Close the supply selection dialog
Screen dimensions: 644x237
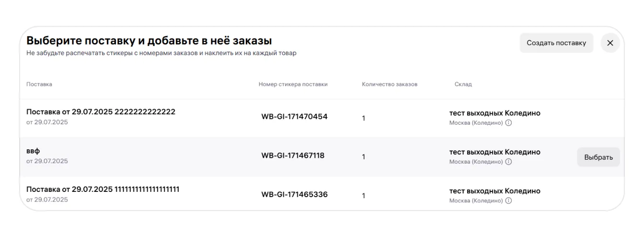610,43
